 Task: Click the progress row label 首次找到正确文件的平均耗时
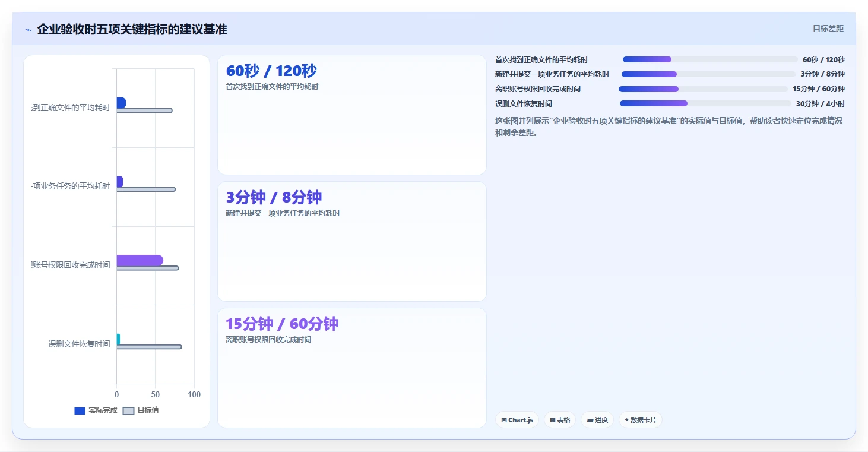point(541,59)
